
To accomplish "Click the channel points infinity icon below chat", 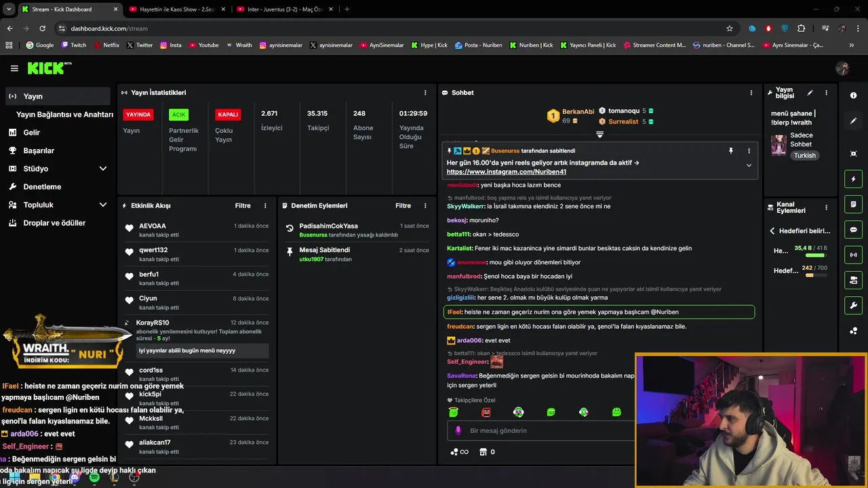I will (459, 452).
